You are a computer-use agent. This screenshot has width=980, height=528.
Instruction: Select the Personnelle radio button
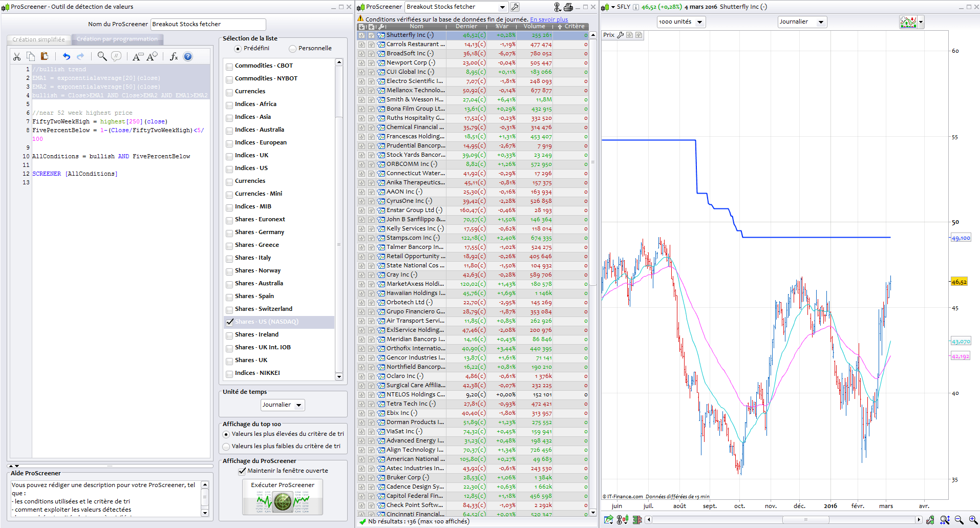(x=292, y=48)
